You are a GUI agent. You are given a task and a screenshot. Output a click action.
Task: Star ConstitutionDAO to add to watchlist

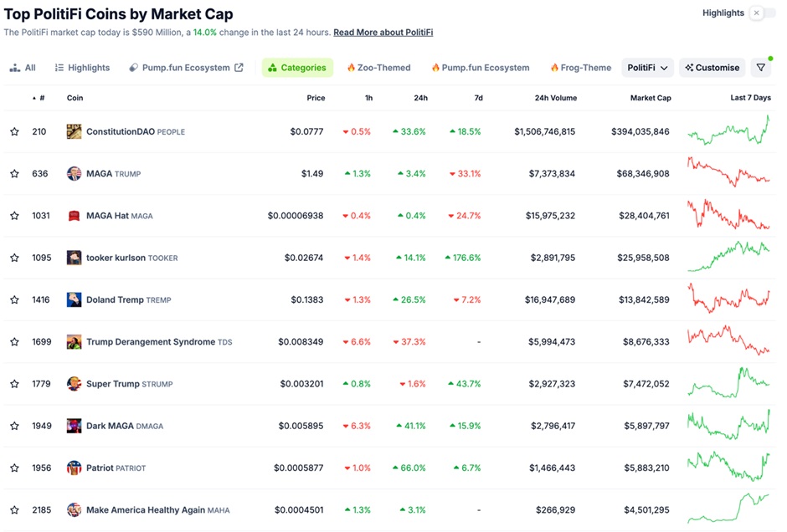[x=14, y=132]
